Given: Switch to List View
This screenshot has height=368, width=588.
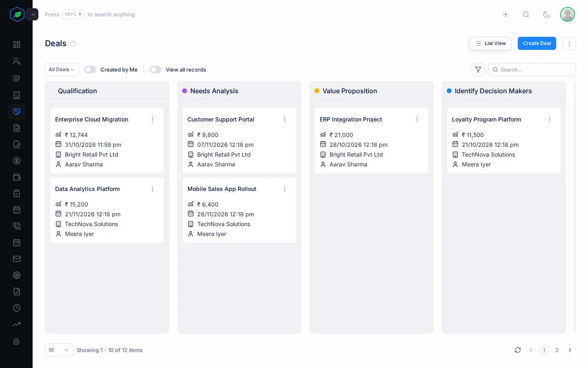Looking at the screenshot, I should 490,43.
